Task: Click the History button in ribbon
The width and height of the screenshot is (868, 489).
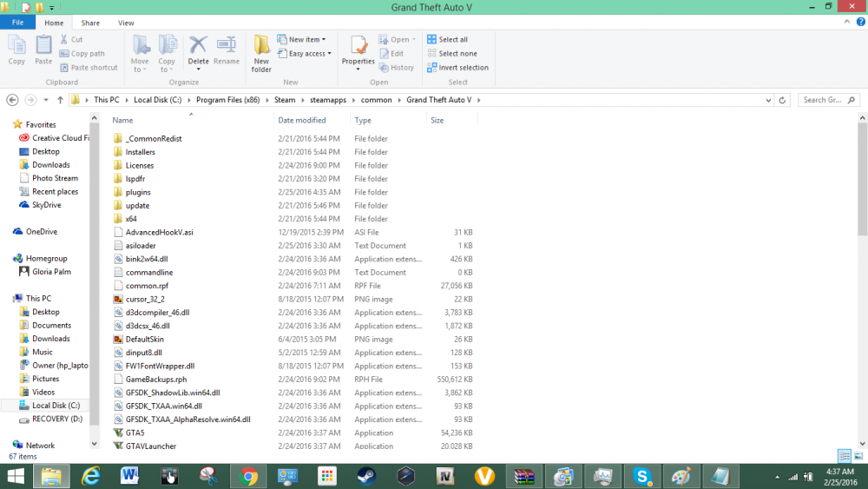Action: (397, 68)
